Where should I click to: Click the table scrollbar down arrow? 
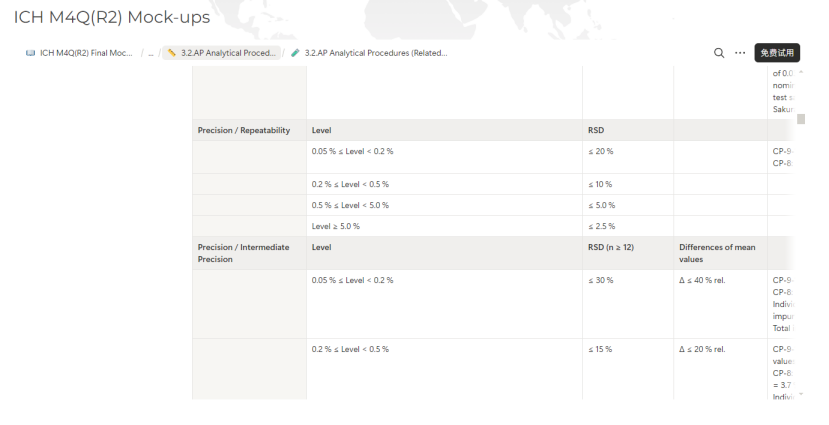point(801,396)
